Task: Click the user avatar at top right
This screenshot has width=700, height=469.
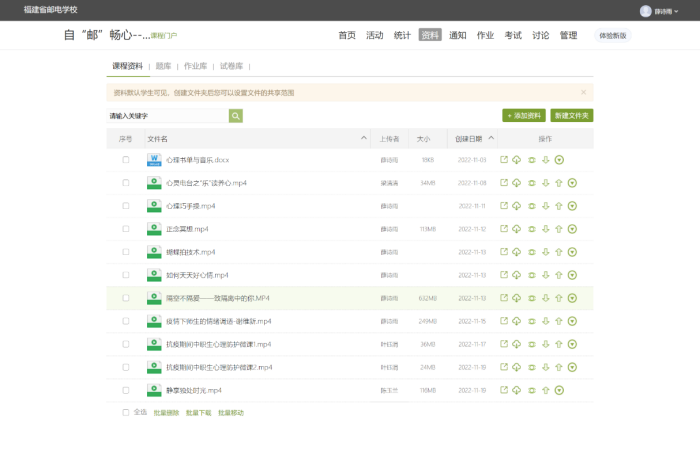Action: 645,11
